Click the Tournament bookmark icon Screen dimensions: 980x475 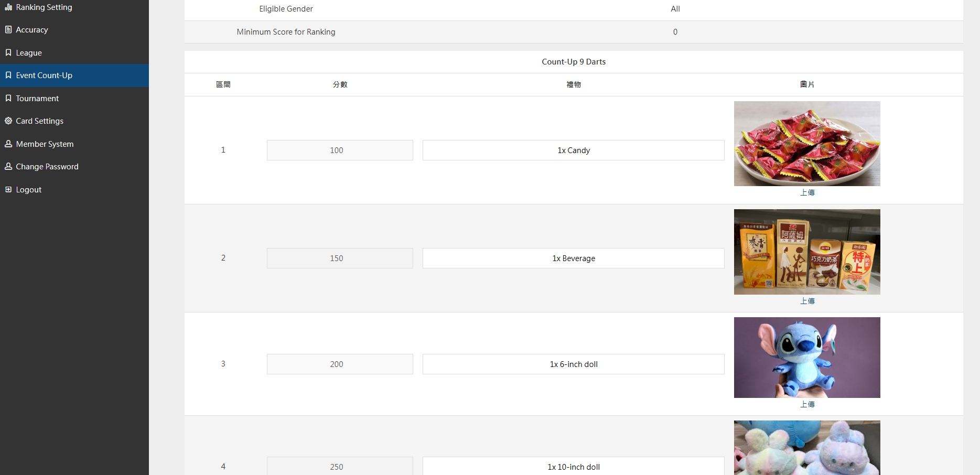point(8,98)
